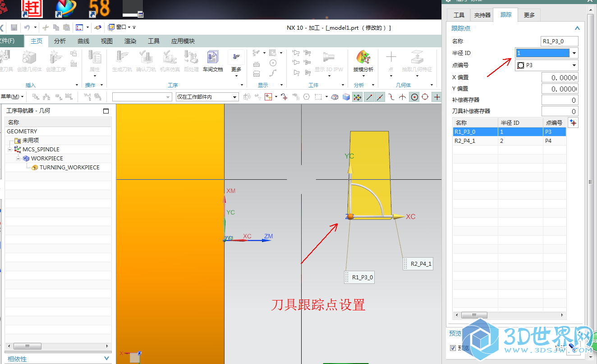Switch to the 应用模块 ribbon tab
Viewport: 597px width, 364px height.
pyautogui.click(x=183, y=41)
